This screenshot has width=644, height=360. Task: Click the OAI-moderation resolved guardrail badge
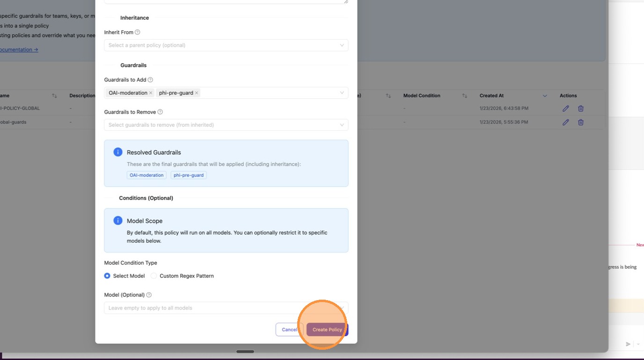point(146,175)
